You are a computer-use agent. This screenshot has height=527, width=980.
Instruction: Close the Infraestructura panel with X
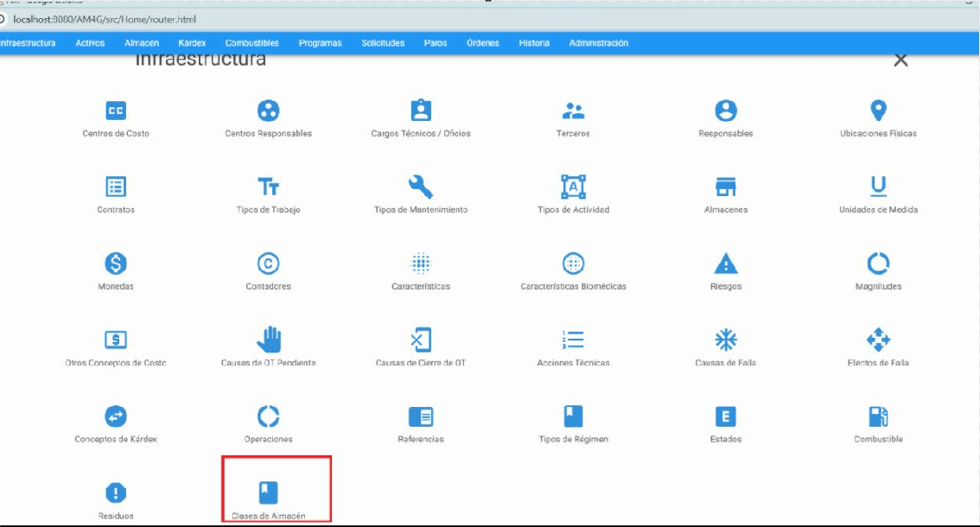(x=900, y=60)
